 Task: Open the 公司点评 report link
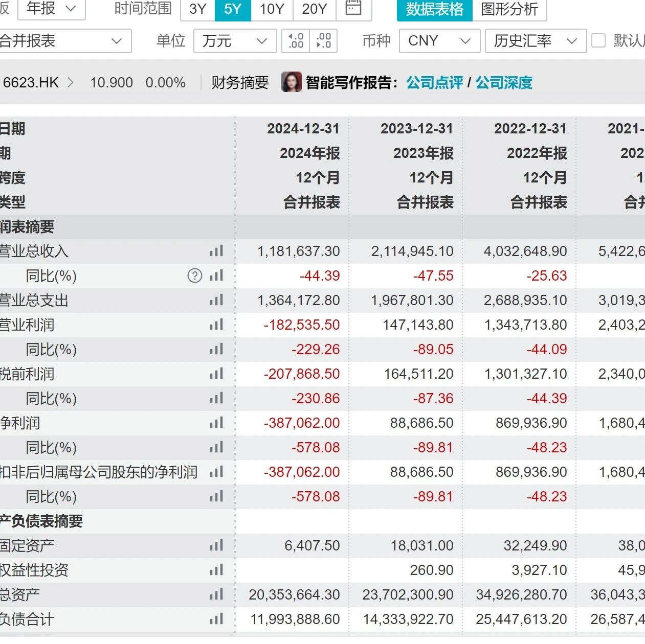pyautogui.click(x=435, y=82)
